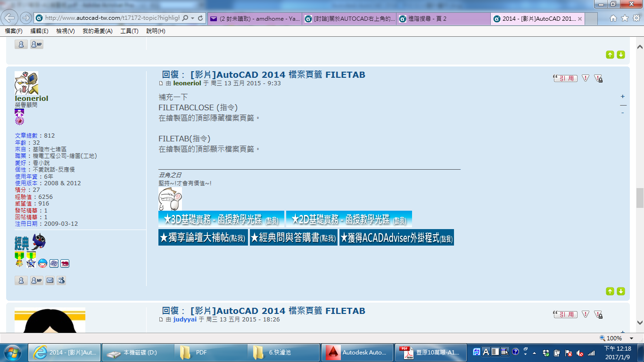Open 經典問與答購書 banner
The height and width of the screenshot is (362, 644).
(294, 237)
